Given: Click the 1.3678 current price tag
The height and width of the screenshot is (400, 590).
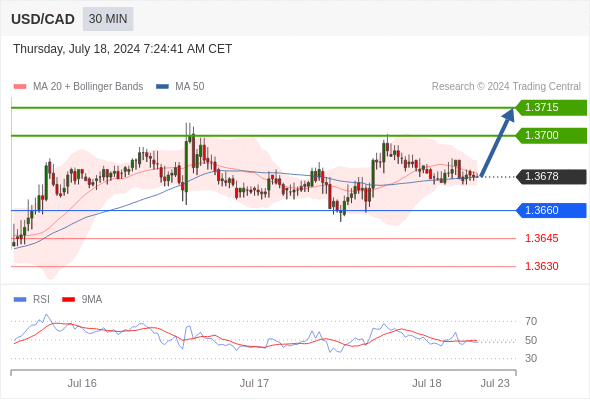Looking at the screenshot, I should point(551,176).
